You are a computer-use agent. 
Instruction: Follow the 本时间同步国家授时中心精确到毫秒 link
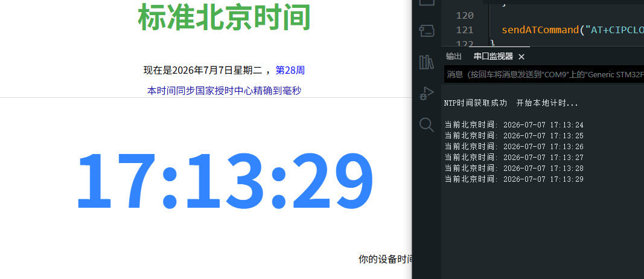pyautogui.click(x=225, y=91)
